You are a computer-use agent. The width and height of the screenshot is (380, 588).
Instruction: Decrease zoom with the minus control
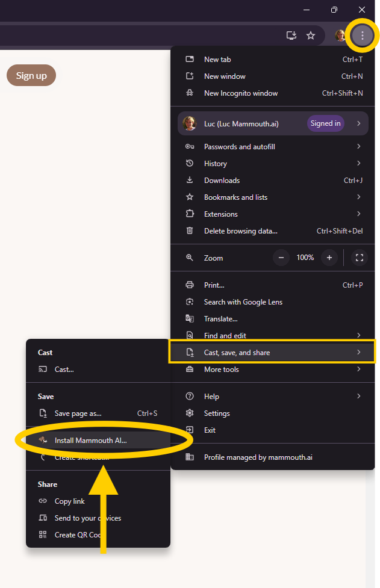point(281,257)
